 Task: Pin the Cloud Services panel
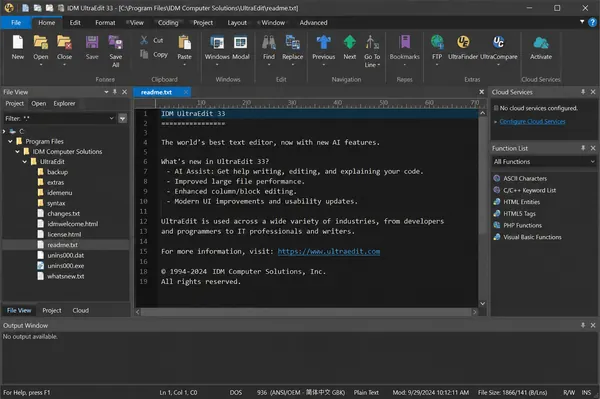click(x=583, y=92)
